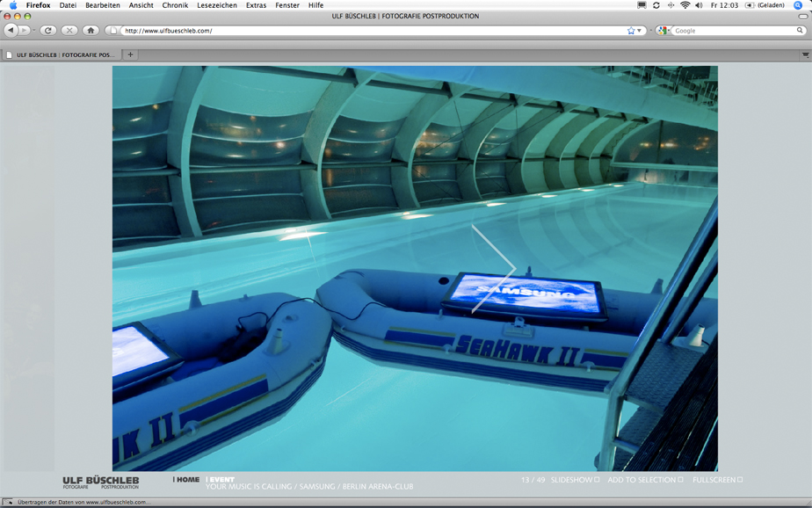Screen dimensions: 812x508
Task: Click the HOME link in site navigation
Action: point(188,480)
